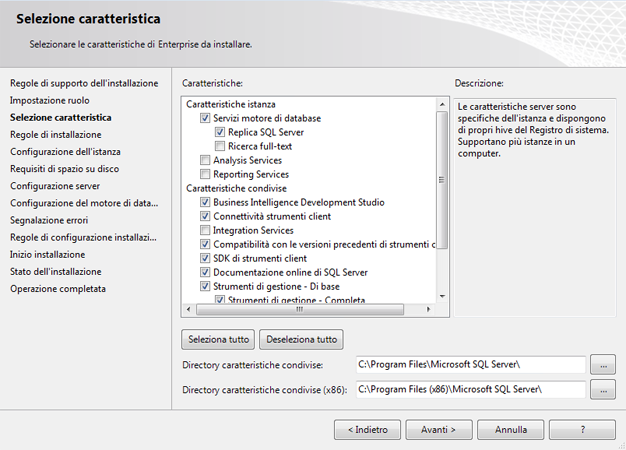Check the Reporting Services checkbox

click(x=205, y=174)
